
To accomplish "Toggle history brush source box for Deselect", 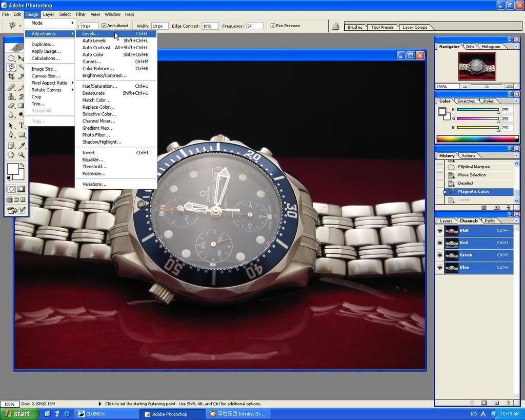I will click(439, 183).
